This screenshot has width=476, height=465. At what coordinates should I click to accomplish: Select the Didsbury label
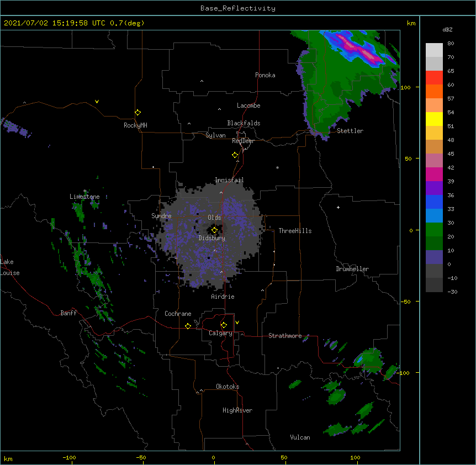(x=212, y=238)
